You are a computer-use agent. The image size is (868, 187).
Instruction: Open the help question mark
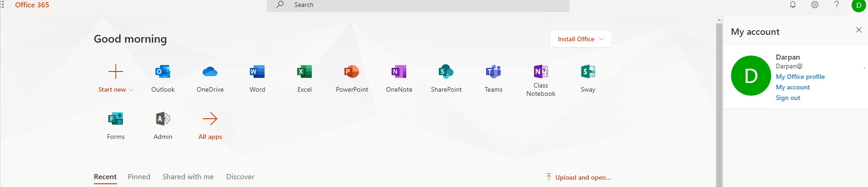point(836,5)
